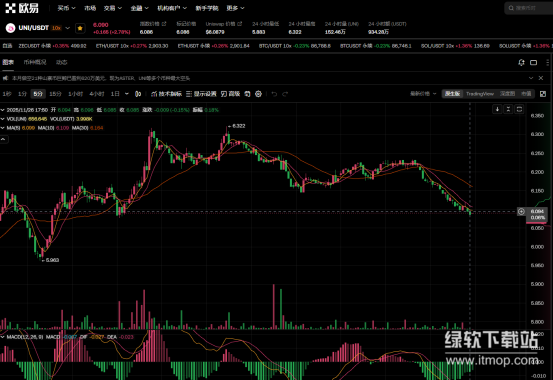Click the snapshot icon beside 画板
The width and height of the screenshot is (553, 380).
point(247,94)
